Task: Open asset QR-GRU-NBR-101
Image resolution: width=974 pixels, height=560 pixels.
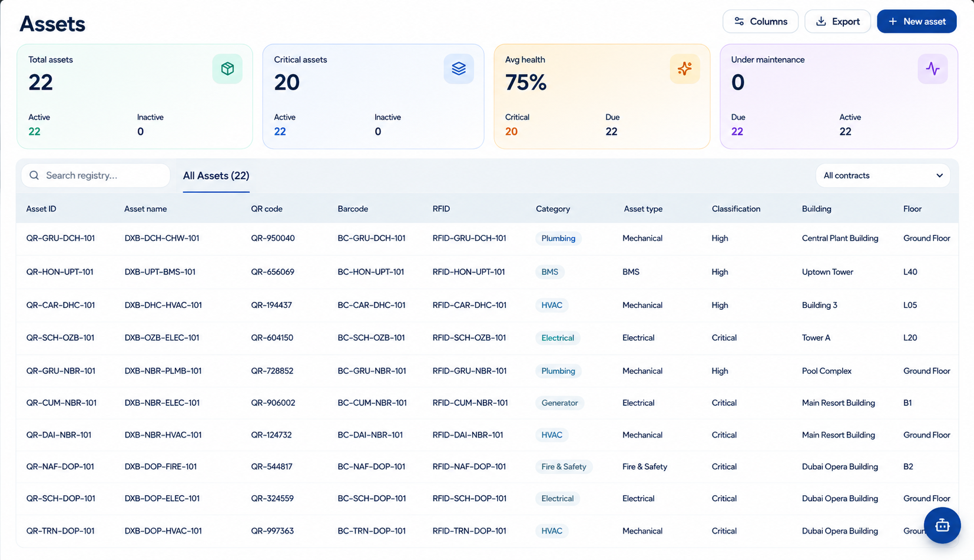Action: click(x=61, y=371)
